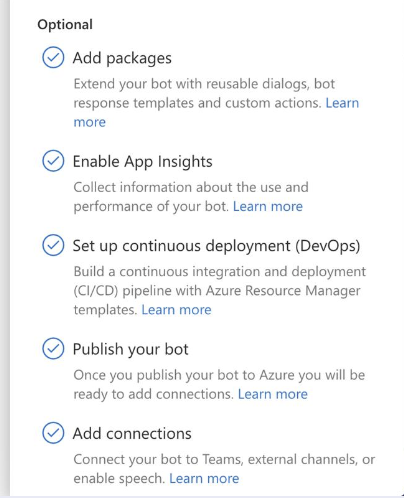Click text 'Build a continuous integration and deployment'
This screenshot has width=404, height=498.
pyautogui.click(x=220, y=272)
